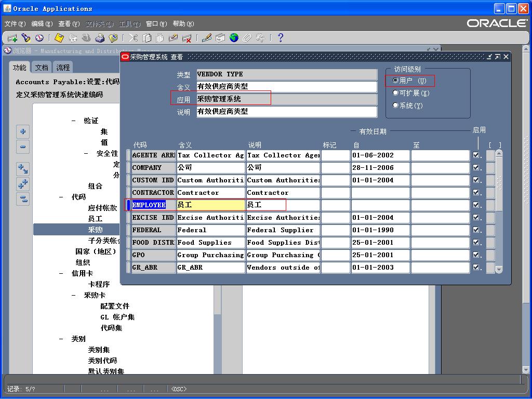Click the Folder Tools icon before help
This screenshot has height=399, width=532.
click(x=261, y=38)
